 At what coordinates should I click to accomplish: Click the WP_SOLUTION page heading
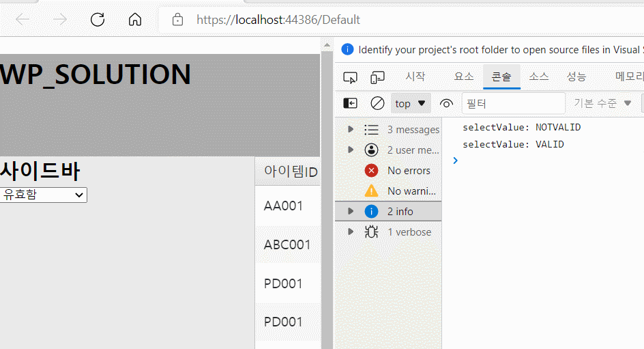[x=96, y=74]
